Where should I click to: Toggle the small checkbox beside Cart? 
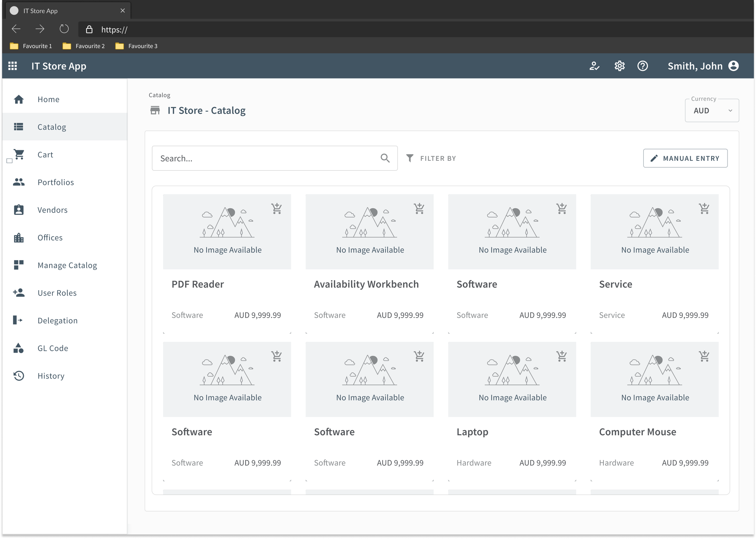[9, 161]
